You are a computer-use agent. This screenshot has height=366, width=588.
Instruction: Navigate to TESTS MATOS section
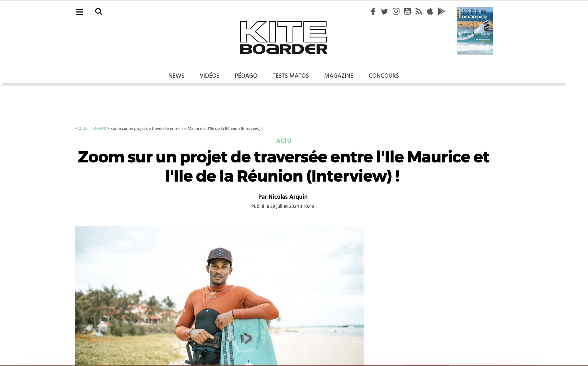pyautogui.click(x=291, y=76)
